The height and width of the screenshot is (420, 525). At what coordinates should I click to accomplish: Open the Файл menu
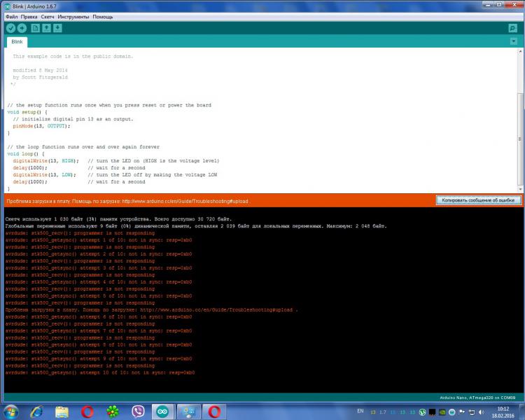tap(12, 17)
